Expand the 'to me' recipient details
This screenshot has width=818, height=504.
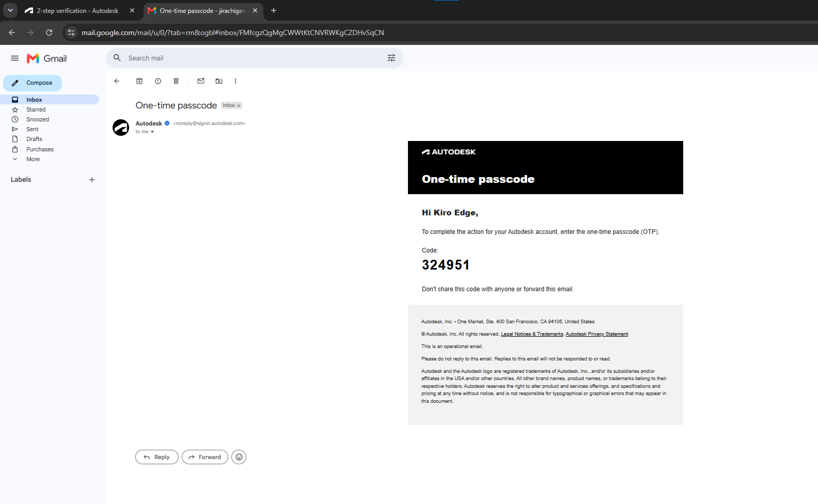[152, 132]
